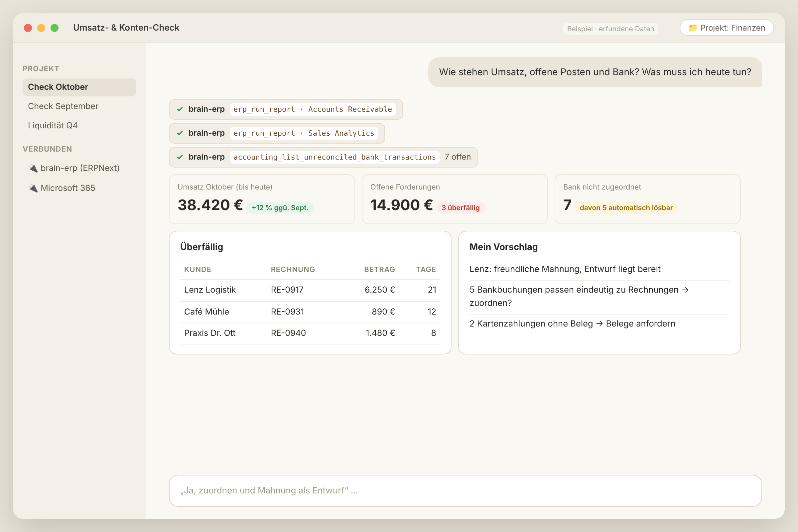The image size is (798, 532).
Task: Click the checkmark on the Accounts Receivable call
Action: pyautogui.click(x=180, y=109)
